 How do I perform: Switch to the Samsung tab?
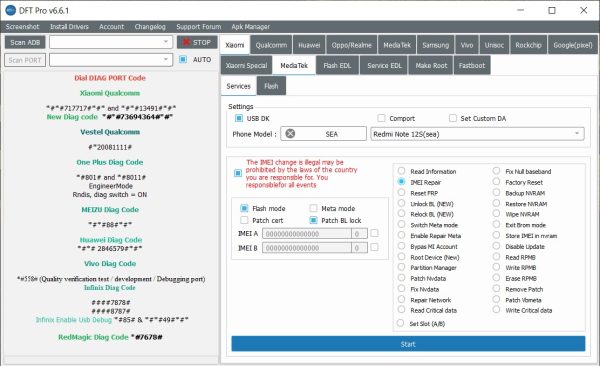point(435,45)
